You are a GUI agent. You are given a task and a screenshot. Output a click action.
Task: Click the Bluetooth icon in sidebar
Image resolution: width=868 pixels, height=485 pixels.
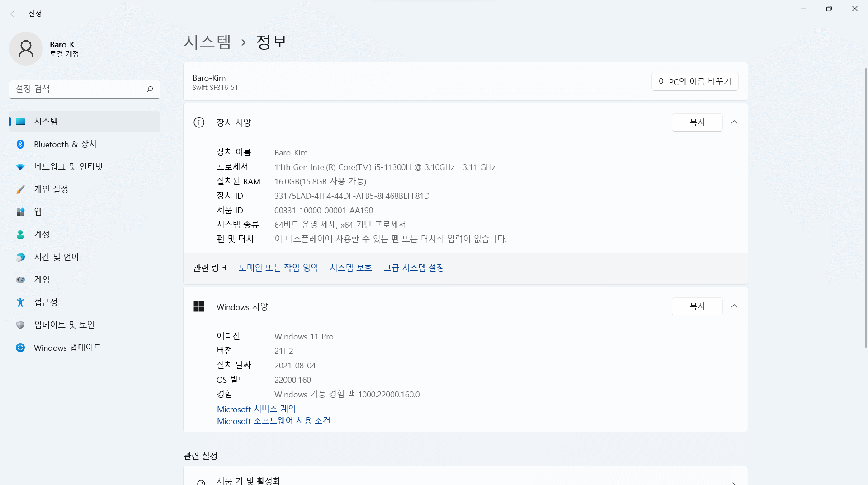point(20,144)
